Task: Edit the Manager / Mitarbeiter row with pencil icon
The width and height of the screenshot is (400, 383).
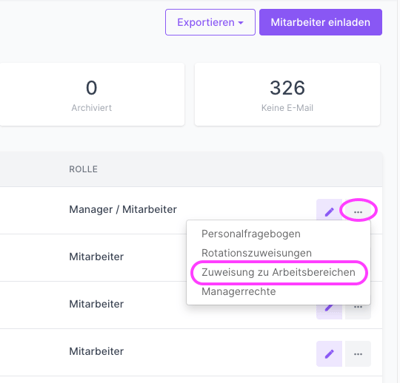Action: click(329, 211)
